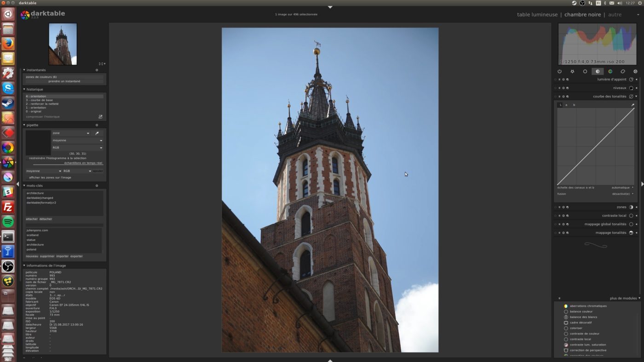
Task: Select the color modules group icon
Action: coord(610,71)
